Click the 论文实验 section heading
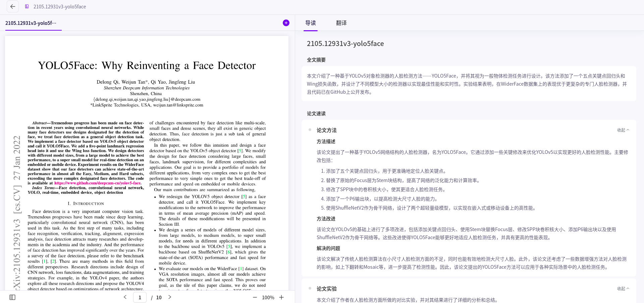The image size is (644, 303). coord(326,289)
